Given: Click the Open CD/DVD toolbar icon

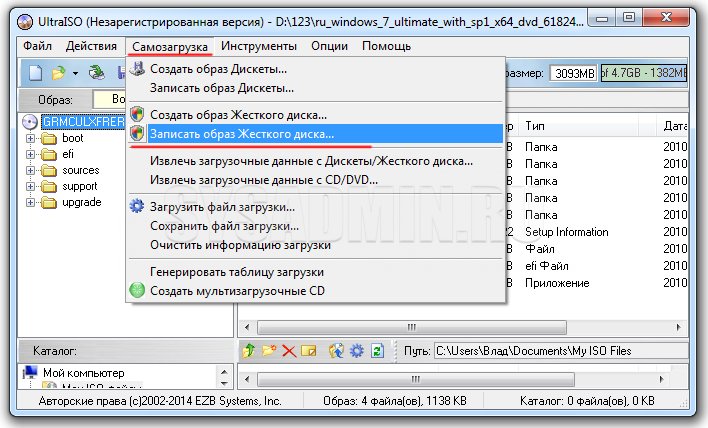Looking at the screenshot, I should 97,72.
